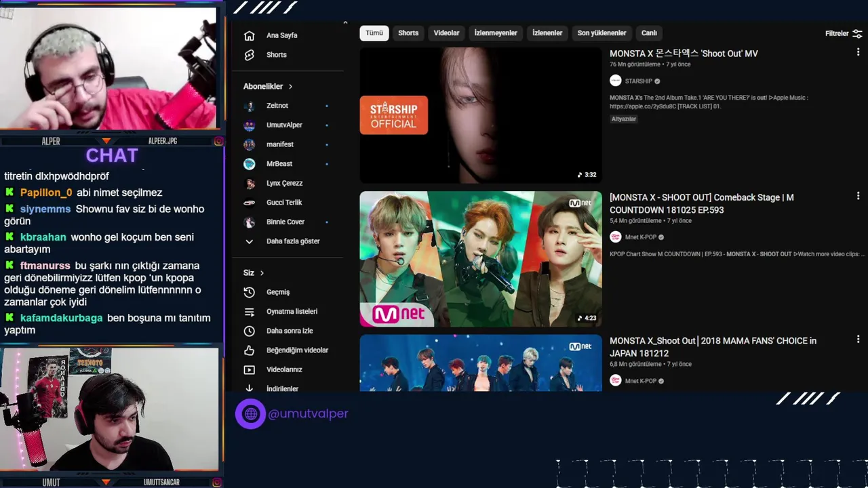Open Lynx Çerezz channel avatar
The height and width of the screenshot is (488, 868).
(250, 183)
